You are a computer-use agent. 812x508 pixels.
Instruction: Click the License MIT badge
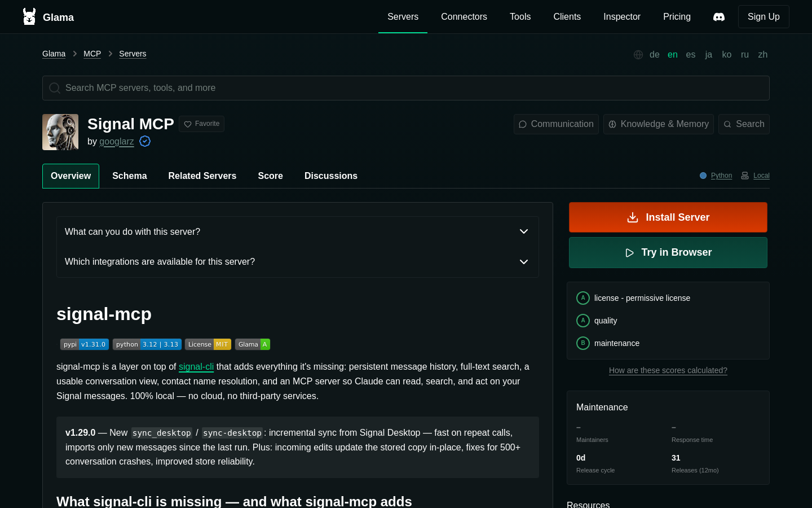(x=208, y=344)
